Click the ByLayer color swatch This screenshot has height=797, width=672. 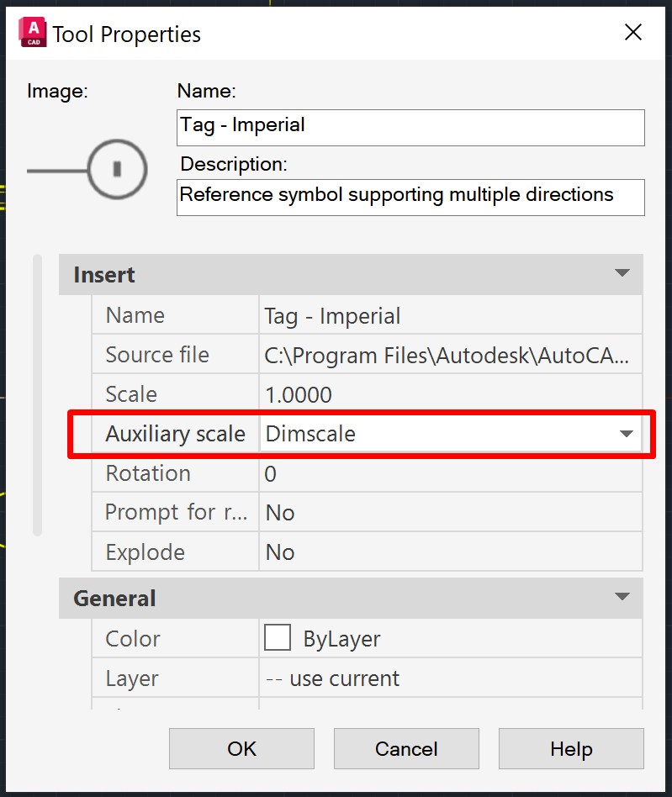278,638
